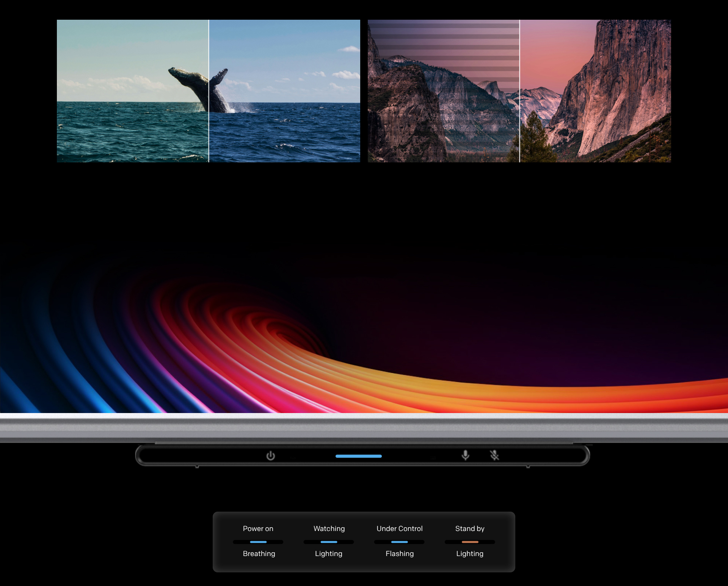Click the Flashing text
Screen dimensions: 728x586
click(400, 553)
